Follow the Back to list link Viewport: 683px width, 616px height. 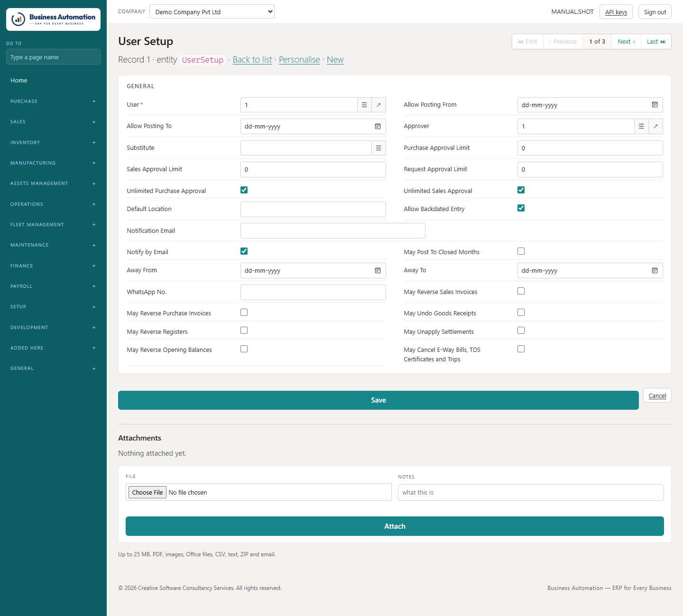252,60
